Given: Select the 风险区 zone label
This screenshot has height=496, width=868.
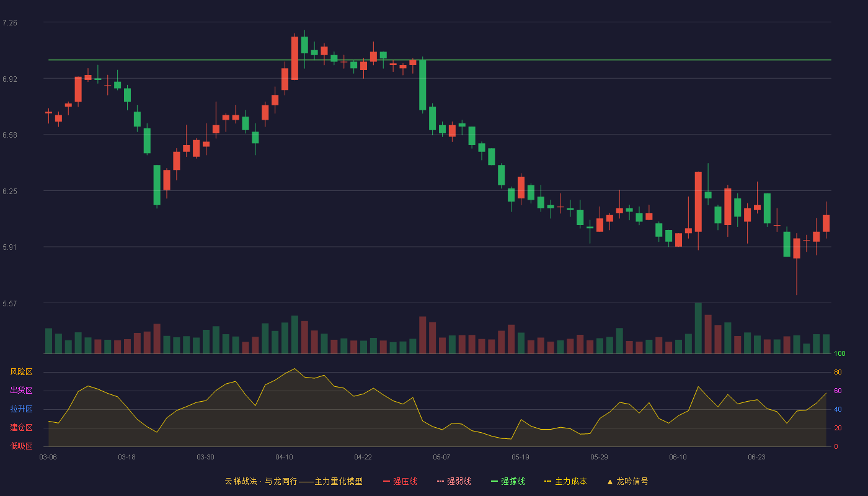Looking at the screenshot, I should [21, 372].
